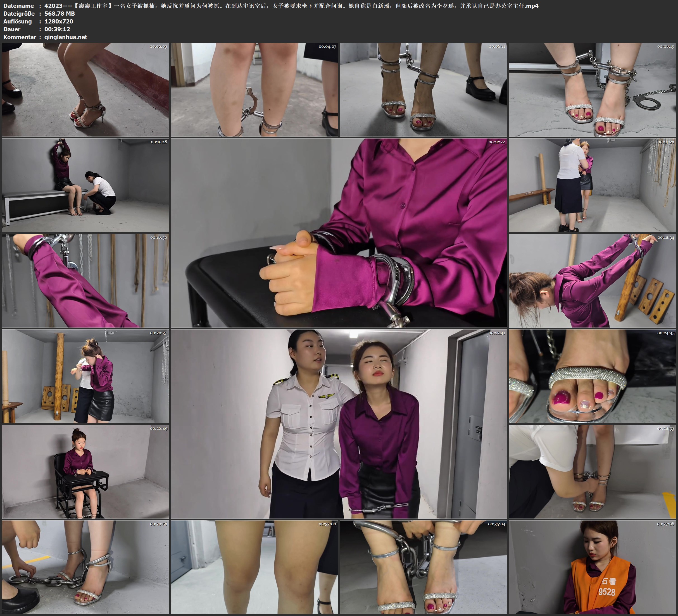Open the 00:10:18 bench scene thumbnail

point(85,185)
